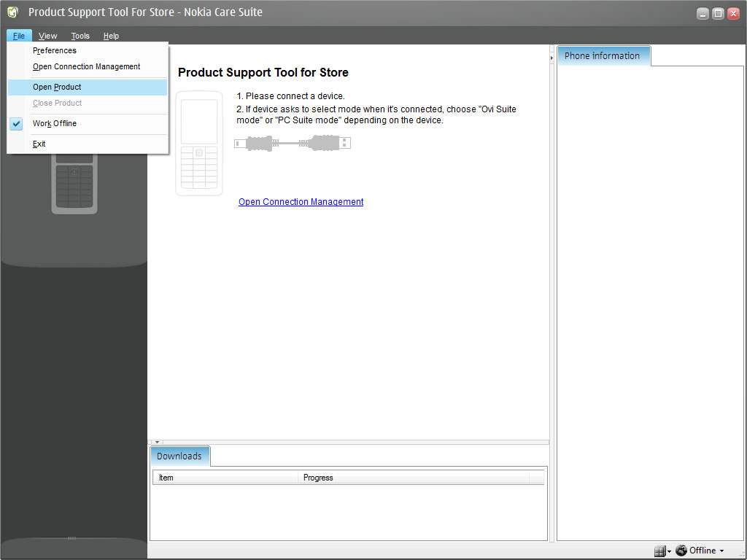
Task: Switch to the Downloads tab
Action: [179, 456]
